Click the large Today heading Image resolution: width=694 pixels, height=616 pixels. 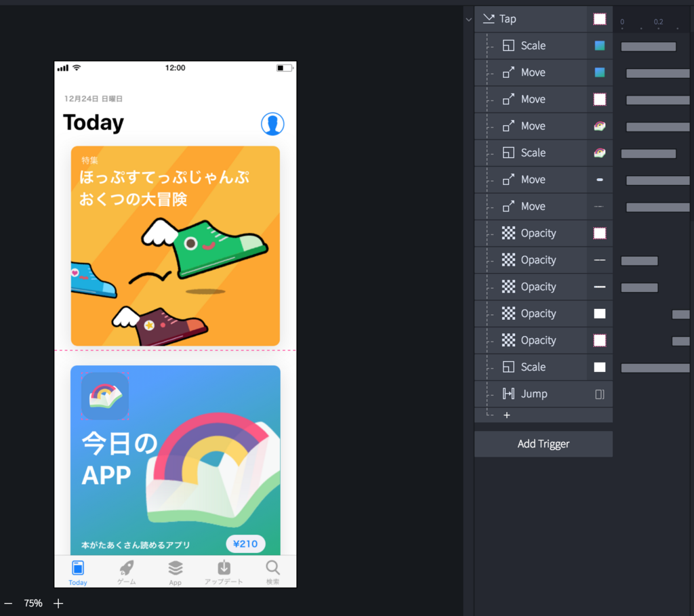pos(94,123)
